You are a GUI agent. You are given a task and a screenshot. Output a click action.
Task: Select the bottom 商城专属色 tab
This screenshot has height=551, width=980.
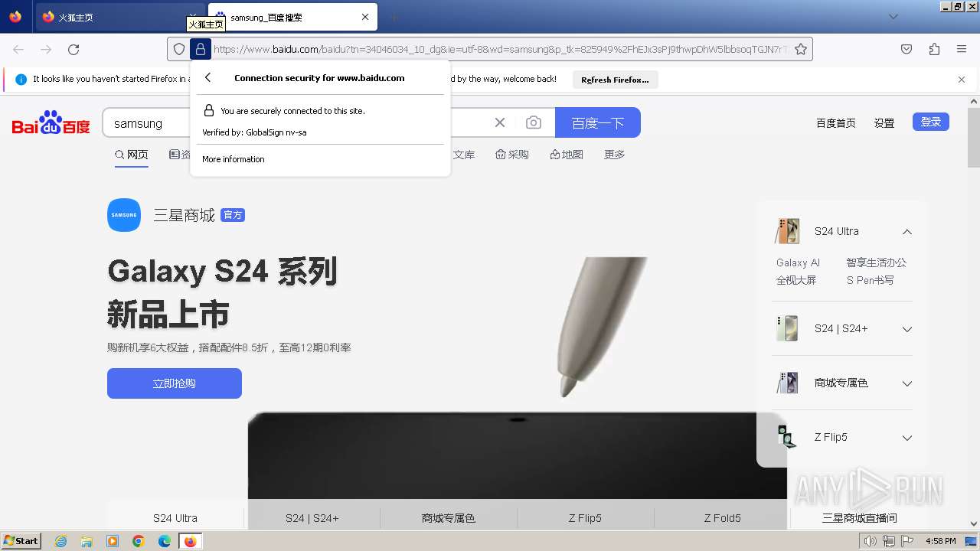(449, 518)
